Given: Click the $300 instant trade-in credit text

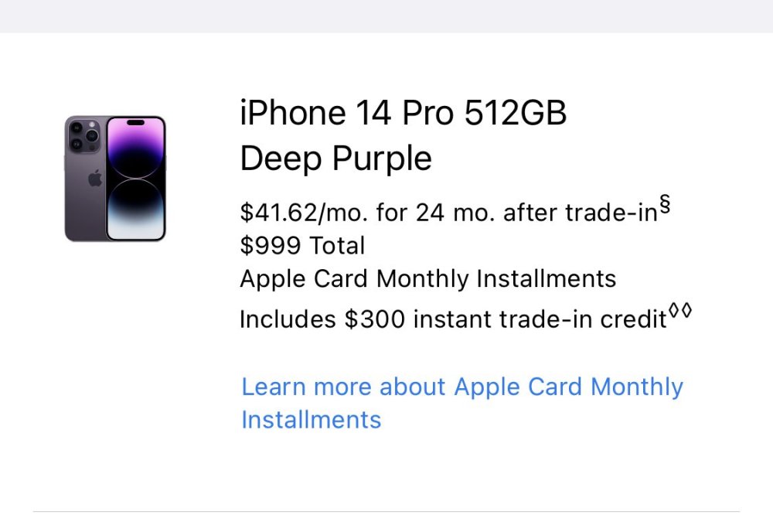Looking at the screenshot, I should coord(456,318).
